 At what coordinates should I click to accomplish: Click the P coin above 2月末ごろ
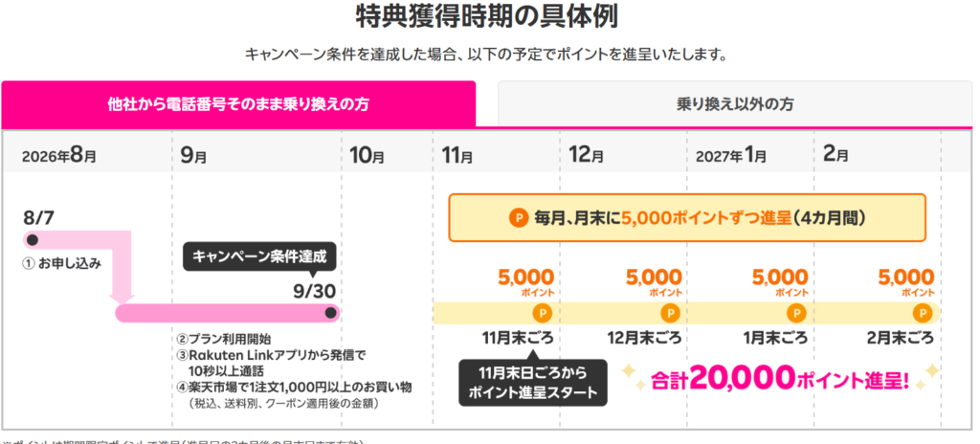coord(922,313)
